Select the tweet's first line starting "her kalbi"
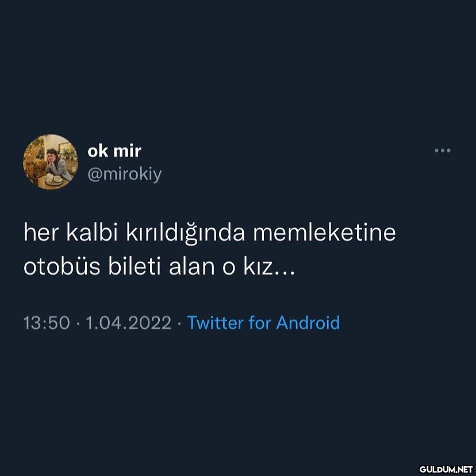The width and height of the screenshot is (476, 476). click(x=210, y=234)
